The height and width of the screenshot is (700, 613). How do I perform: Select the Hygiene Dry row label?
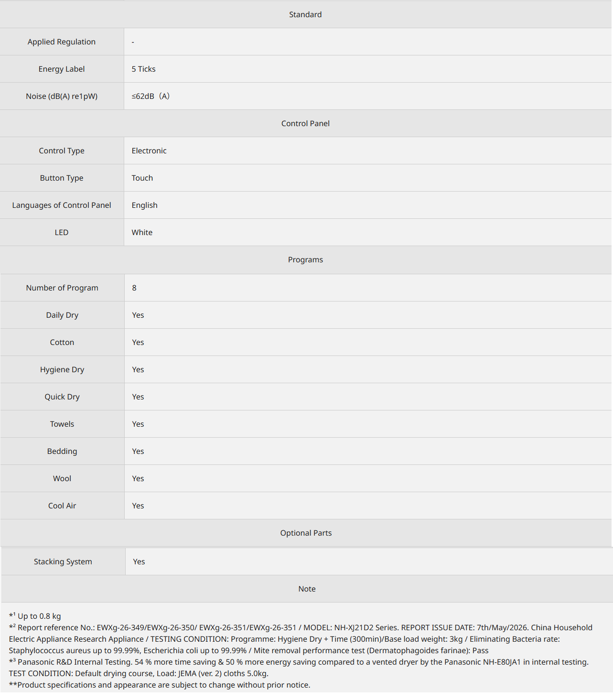(62, 369)
